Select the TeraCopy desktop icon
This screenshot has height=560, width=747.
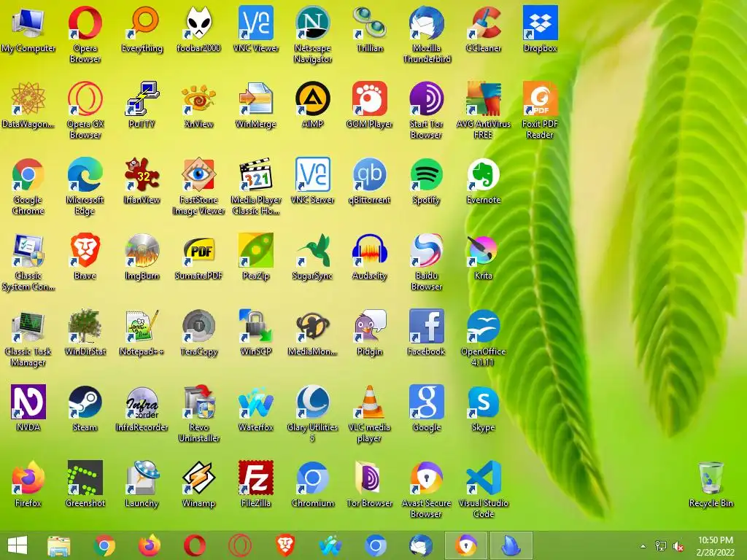pyautogui.click(x=198, y=332)
